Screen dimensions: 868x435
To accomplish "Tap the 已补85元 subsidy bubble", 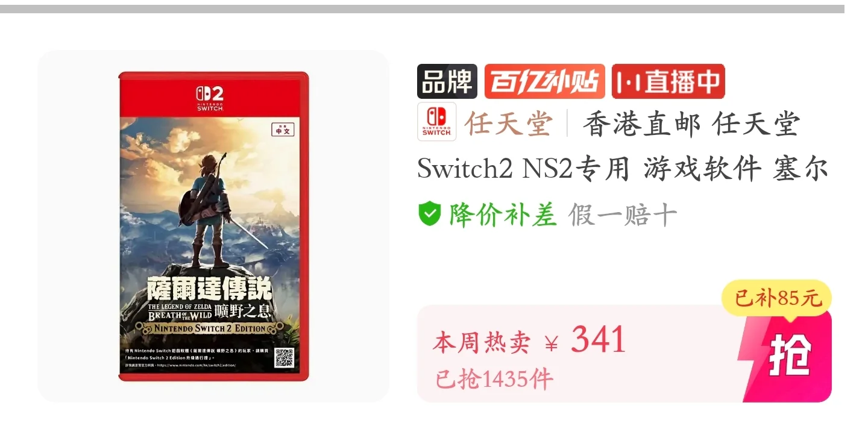I will point(776,298).
